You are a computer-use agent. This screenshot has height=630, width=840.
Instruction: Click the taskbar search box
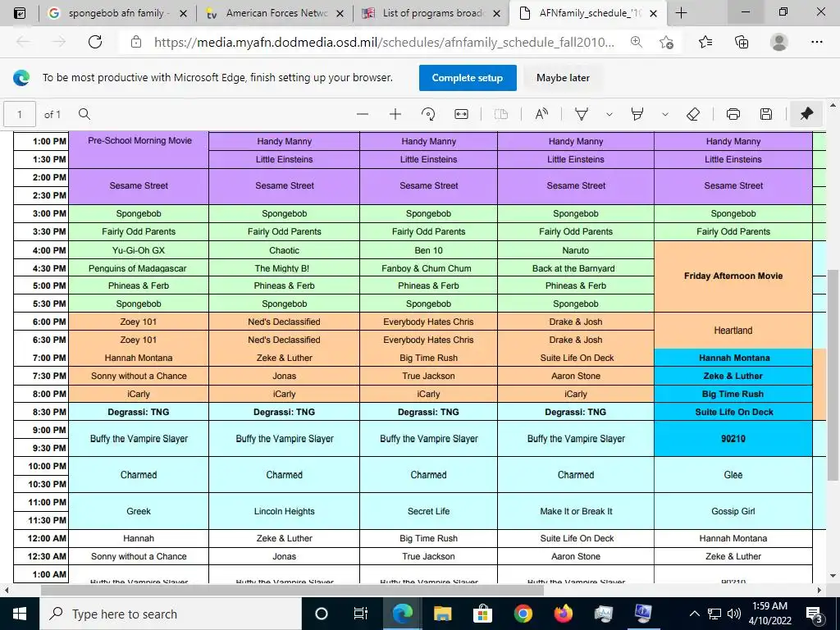(x=171, y=614)
